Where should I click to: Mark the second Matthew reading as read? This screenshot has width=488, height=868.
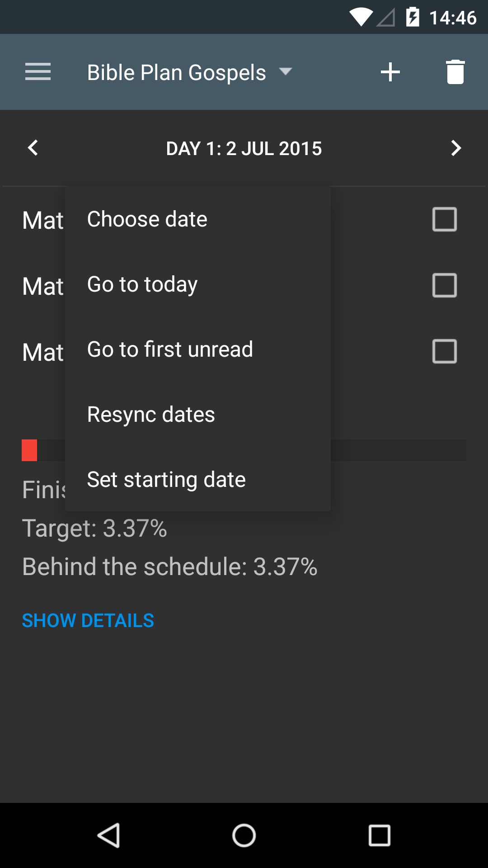[x=444, y=285]
